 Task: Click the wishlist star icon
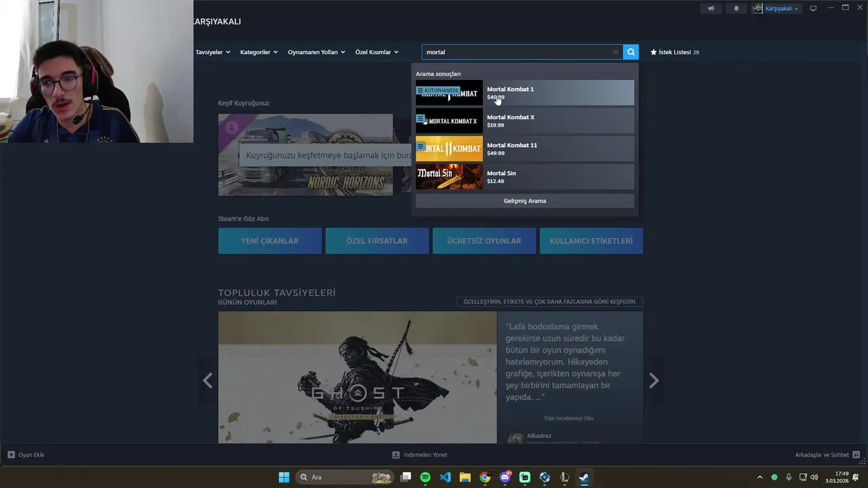[654, 52]
